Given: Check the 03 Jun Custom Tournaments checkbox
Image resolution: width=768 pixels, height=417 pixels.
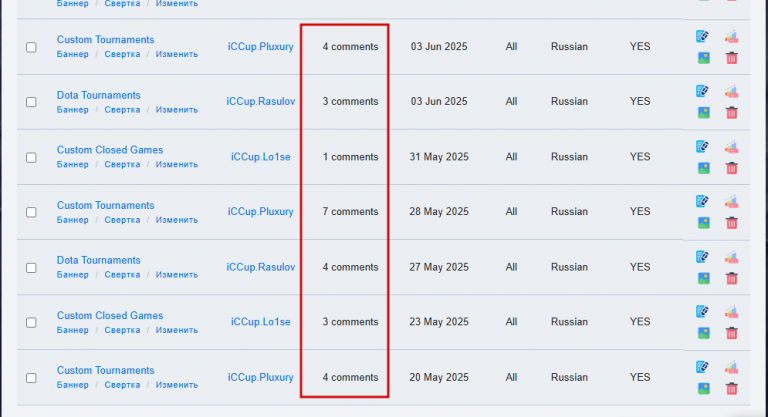Looking at the screenshot, I should (x=31, y=47).
